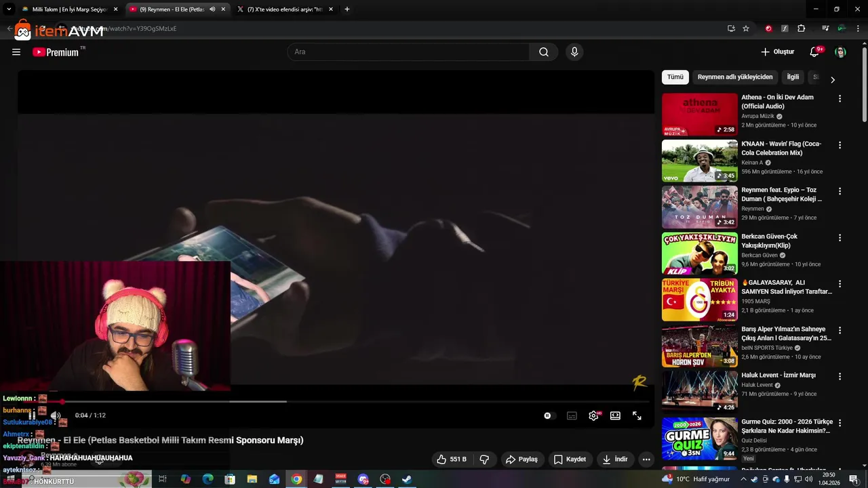Click the taskbar clock 20:50
The height and width of the screenshot is (488, 868).
pos(829,479)
